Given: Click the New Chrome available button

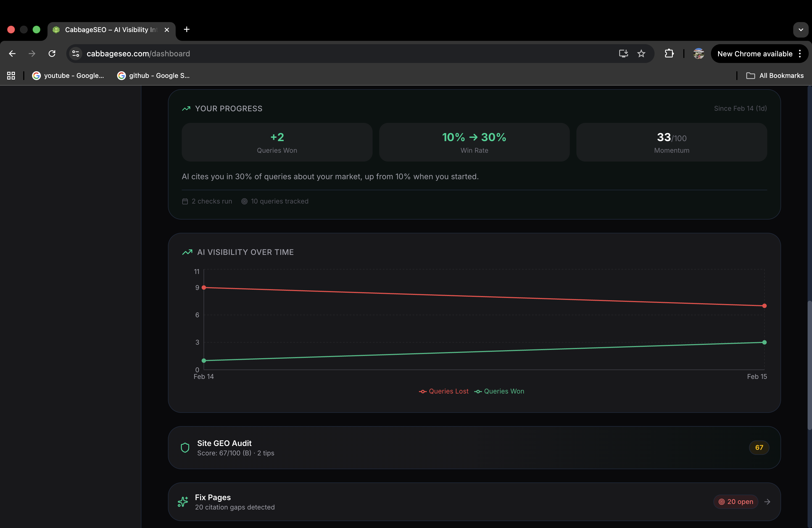Looking at the screenshot, I should click(755, 54).
